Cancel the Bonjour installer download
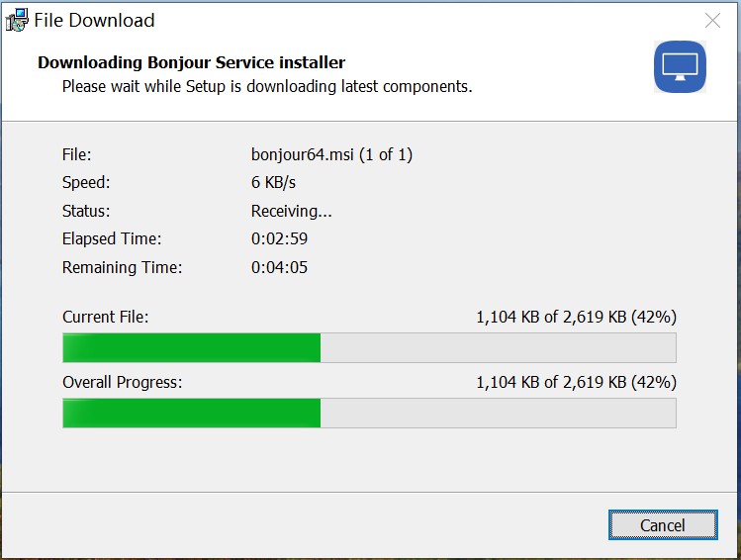The width and height of the screenshot is (741, 560). pos(663,525)
